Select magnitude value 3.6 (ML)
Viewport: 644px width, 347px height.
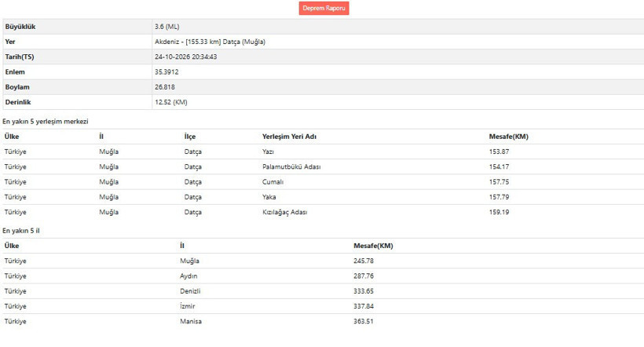pyautogui.click(x=166, y=27)
